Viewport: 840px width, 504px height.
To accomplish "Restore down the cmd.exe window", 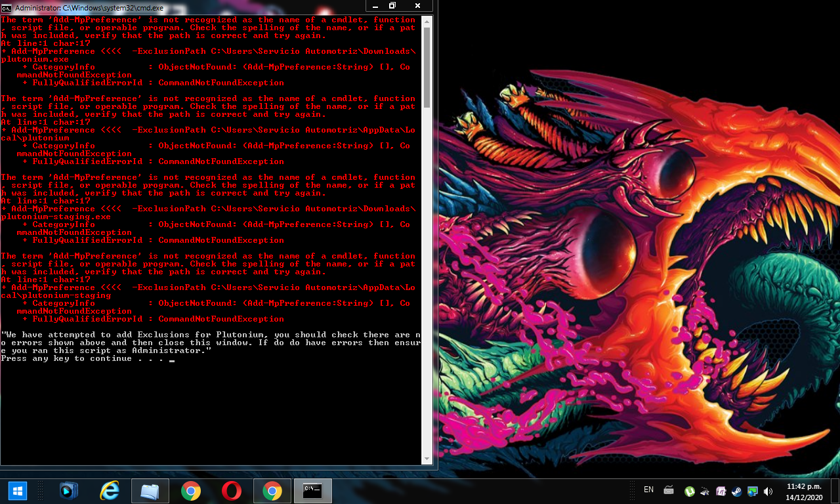I will pyautogui.click(x=392, y=6).
